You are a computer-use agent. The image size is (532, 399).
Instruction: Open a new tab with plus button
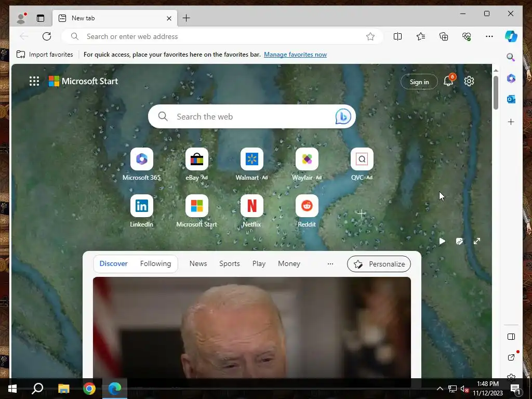coord(187,18)
